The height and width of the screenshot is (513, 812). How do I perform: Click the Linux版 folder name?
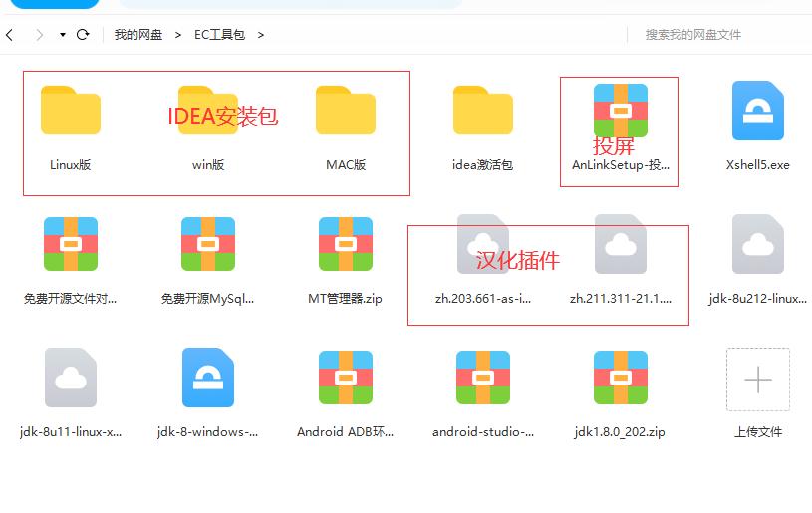(x=71, y=165)
